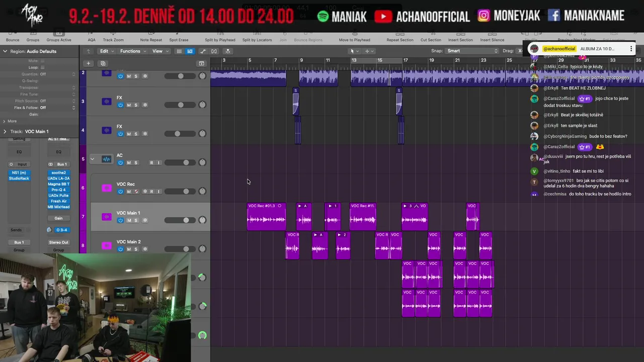
Task: Freeze the VOC Main 1 track
Action: pos(145,220)
